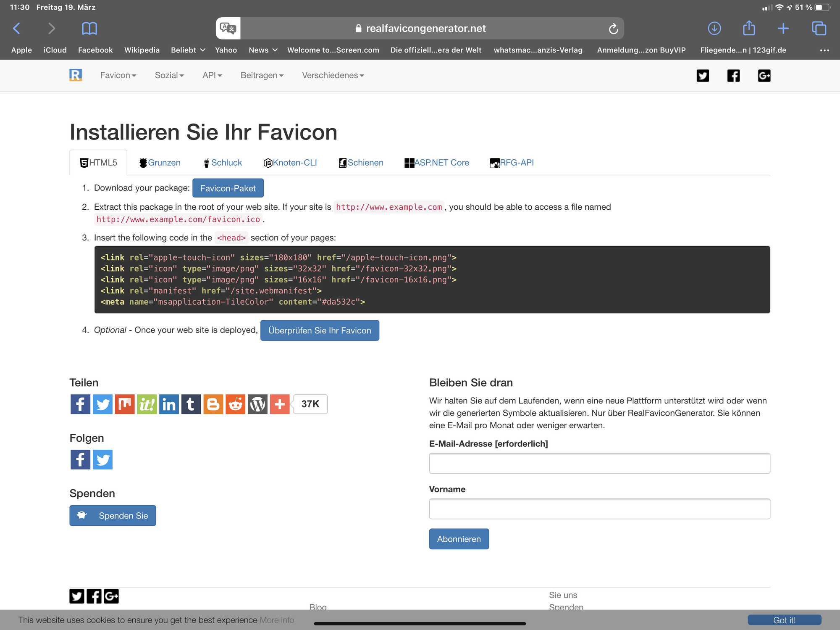Share on Reddit in Teilen row

[236, 404]
